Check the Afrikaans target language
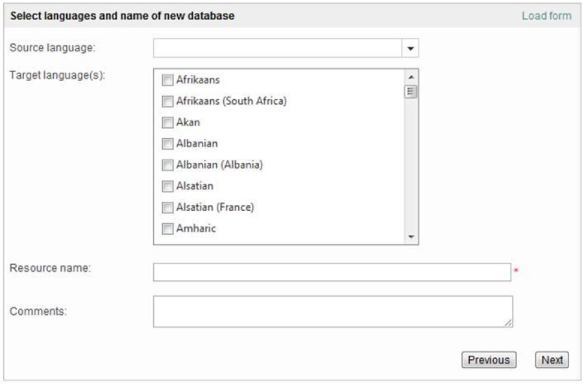 [167, 80]
